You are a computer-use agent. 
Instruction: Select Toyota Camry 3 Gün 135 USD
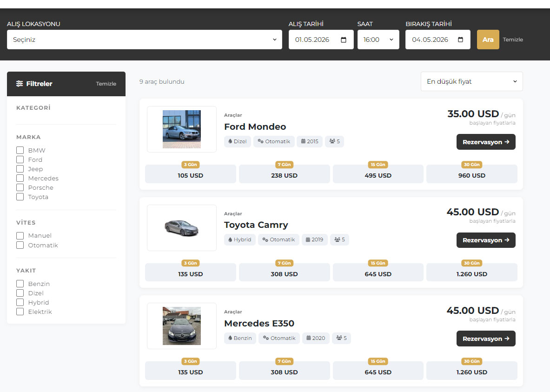click(191, 272)
